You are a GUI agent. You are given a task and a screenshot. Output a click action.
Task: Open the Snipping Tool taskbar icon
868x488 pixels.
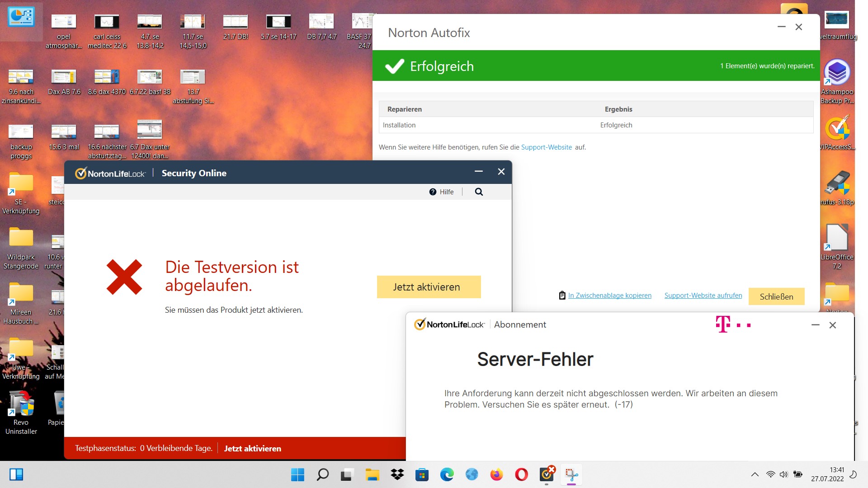tap(571, 475)
